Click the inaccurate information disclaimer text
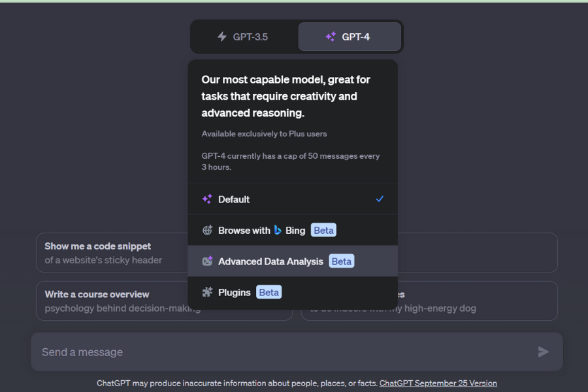 (x=237, y=383)
